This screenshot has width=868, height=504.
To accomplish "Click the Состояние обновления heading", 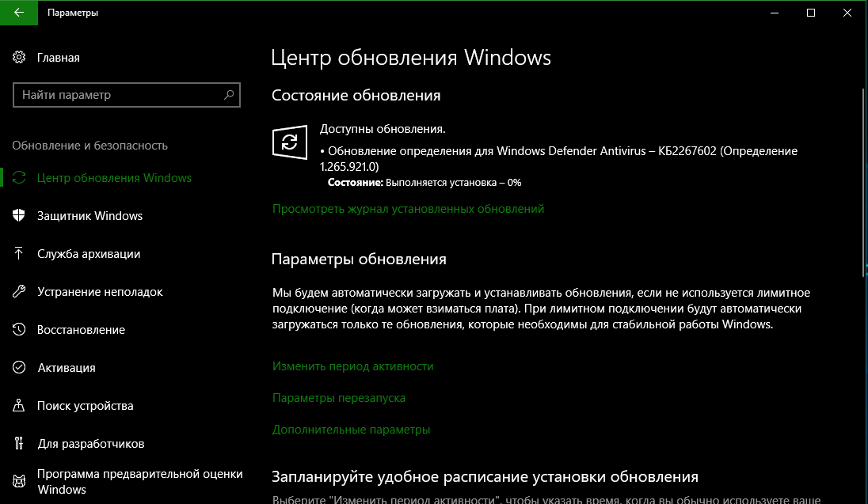I will click(356, 95).
